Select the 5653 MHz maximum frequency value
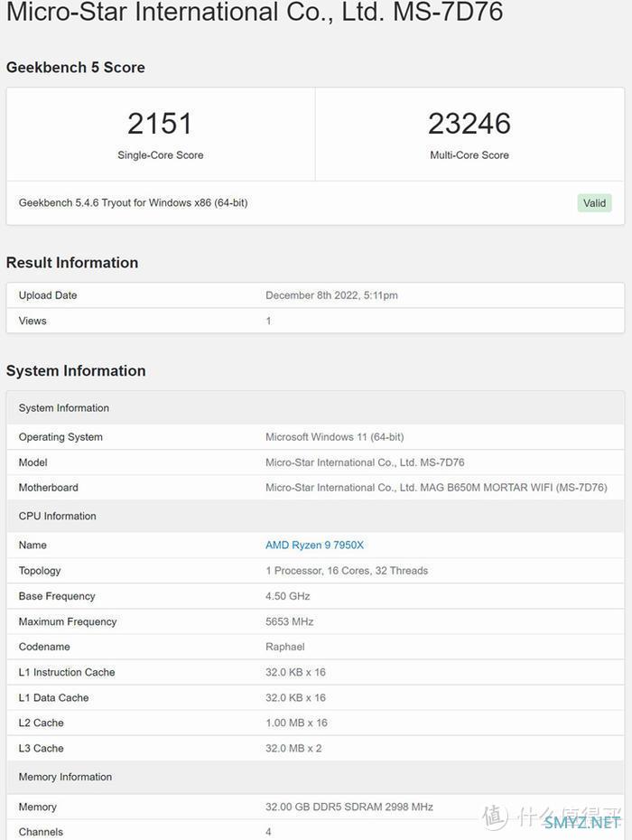 289,621
